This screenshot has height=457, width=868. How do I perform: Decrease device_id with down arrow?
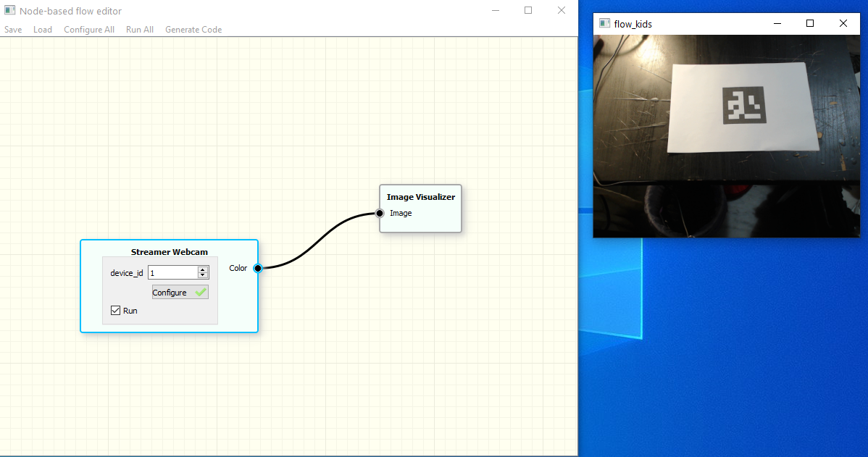point(203,275)
